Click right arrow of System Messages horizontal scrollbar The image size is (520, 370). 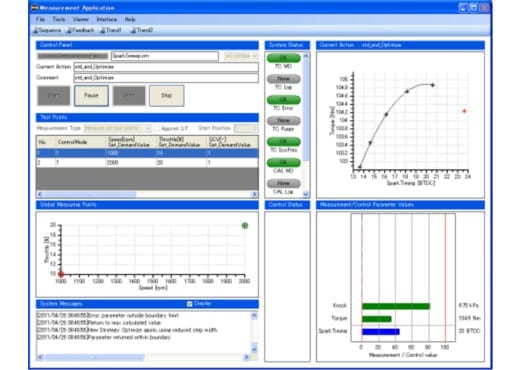[x=246, y=357]
